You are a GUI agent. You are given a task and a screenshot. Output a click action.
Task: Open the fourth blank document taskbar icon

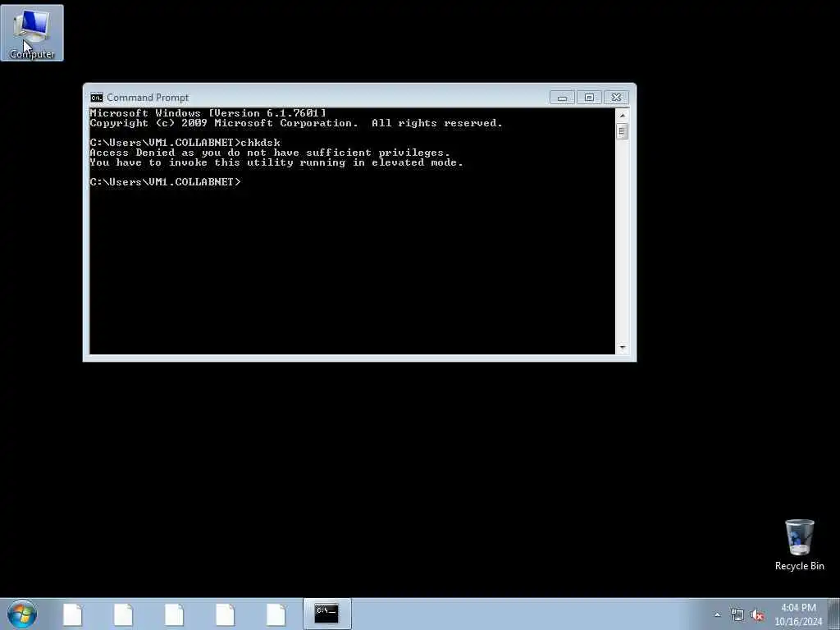(x=225, y=614)
